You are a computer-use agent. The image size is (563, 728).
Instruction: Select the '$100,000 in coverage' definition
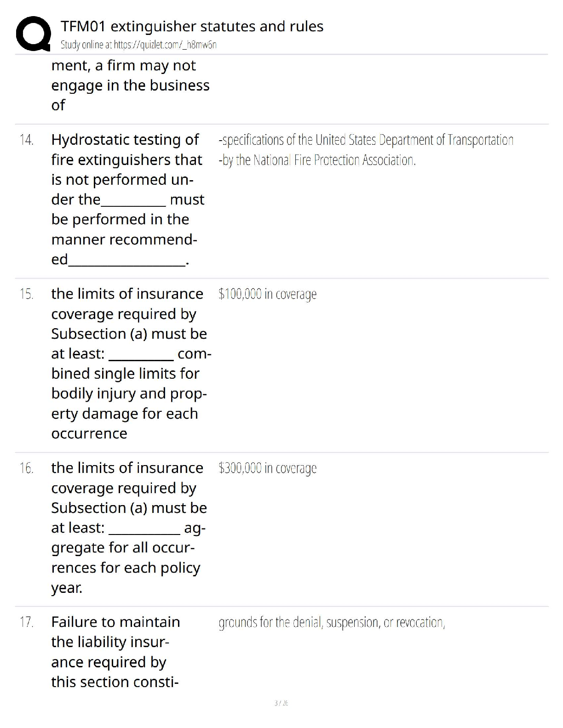pos(268,294)
